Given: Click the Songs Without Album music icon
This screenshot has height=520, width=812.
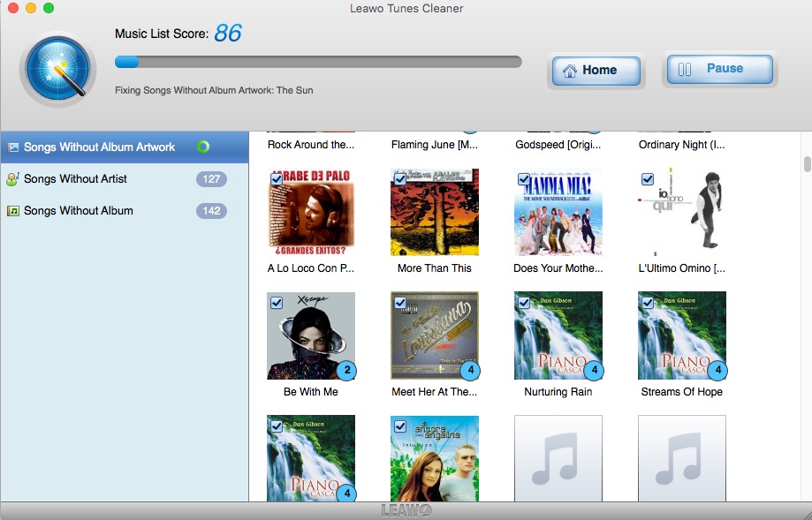Looking at the screenshot, I should click(13, 211).
